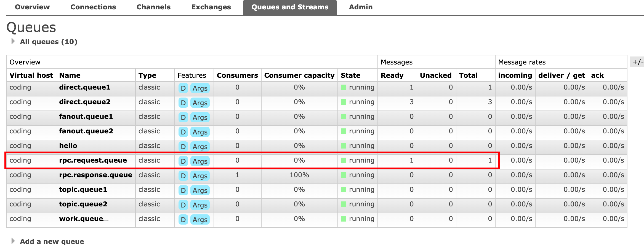Switch to the Exchanges tab

click(211, 7)
